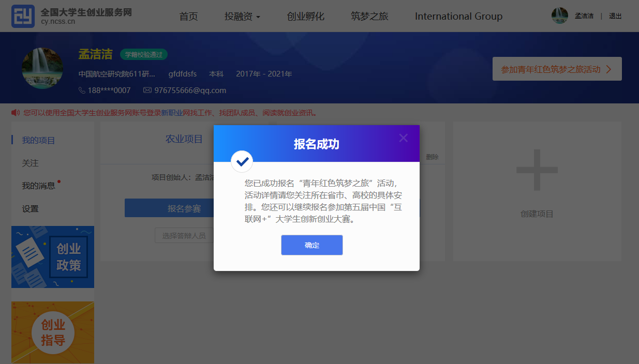The height and width of the screenshot is (364, 639).
Task: Click 参加青年红色筑梦之旅活动 button
Action: coord(557,69)
